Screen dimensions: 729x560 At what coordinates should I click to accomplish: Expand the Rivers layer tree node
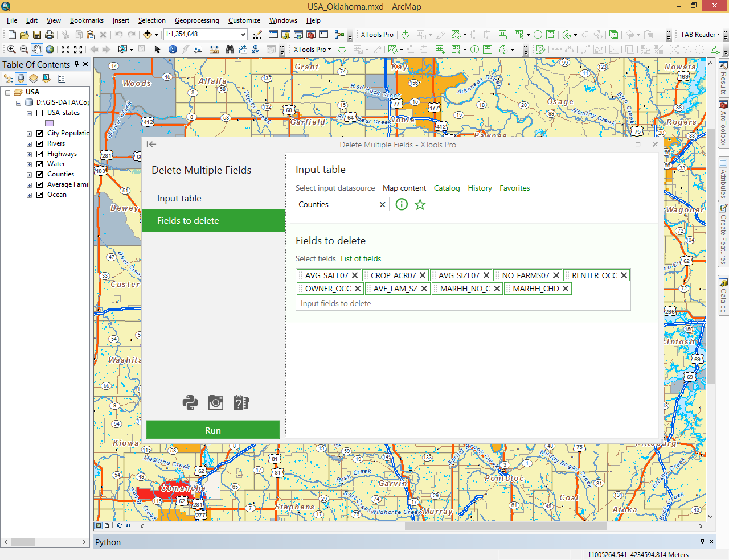pos(29,144)
